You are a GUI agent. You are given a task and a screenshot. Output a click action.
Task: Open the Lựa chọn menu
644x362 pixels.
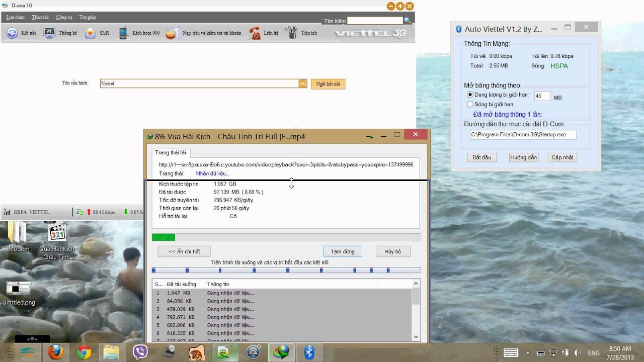[16, 17]
